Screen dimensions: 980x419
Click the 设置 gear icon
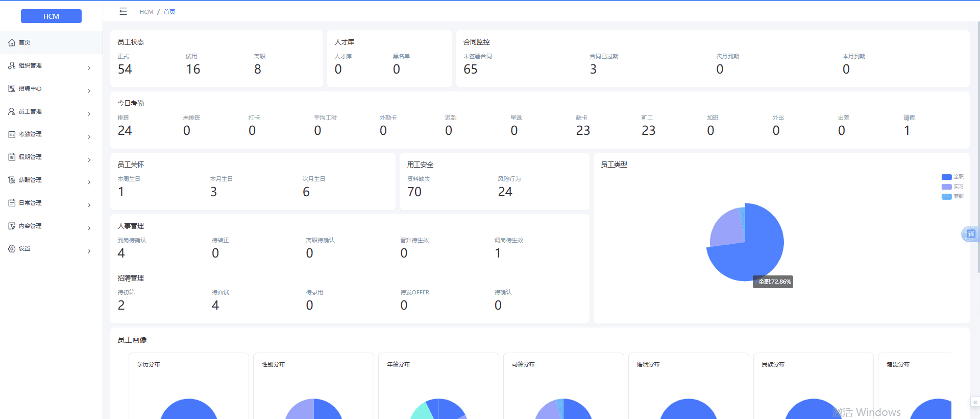click(12, 249)
